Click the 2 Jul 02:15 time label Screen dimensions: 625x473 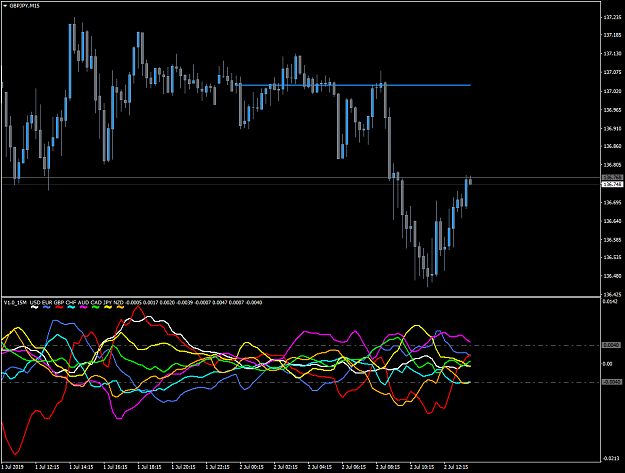point(286,467)
